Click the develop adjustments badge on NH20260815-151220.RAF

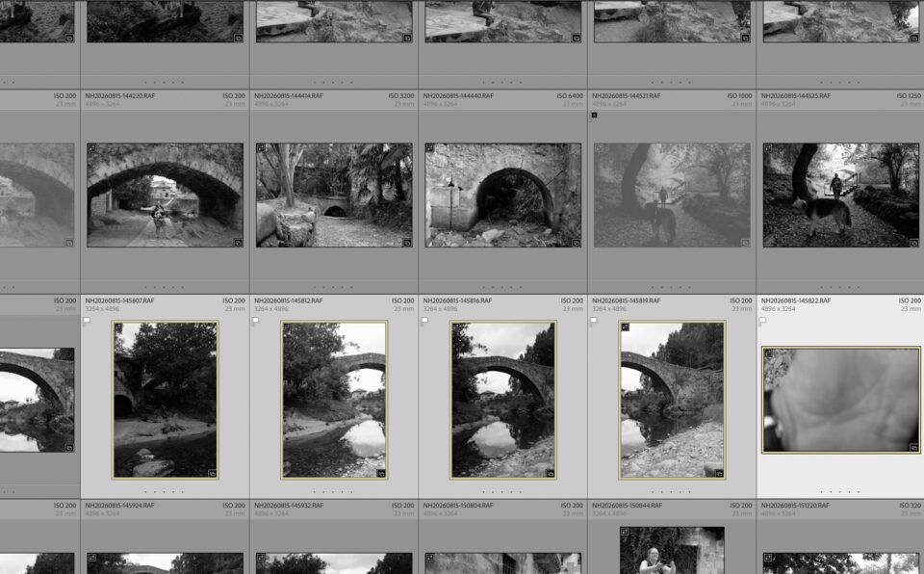point(768,558)
